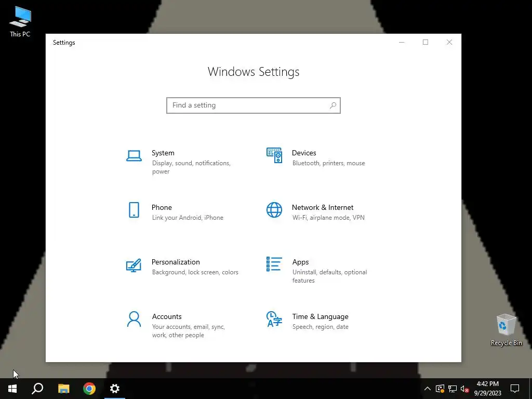This screenshot has width=532, height=399.
Task: Open the network tray icon
Action: click(x=453, y=389)
